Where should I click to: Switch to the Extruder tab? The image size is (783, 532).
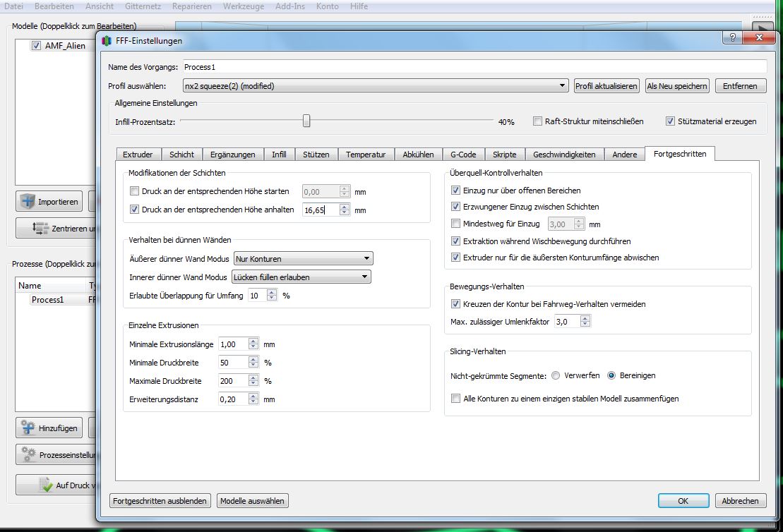click(x=138, y=155)
